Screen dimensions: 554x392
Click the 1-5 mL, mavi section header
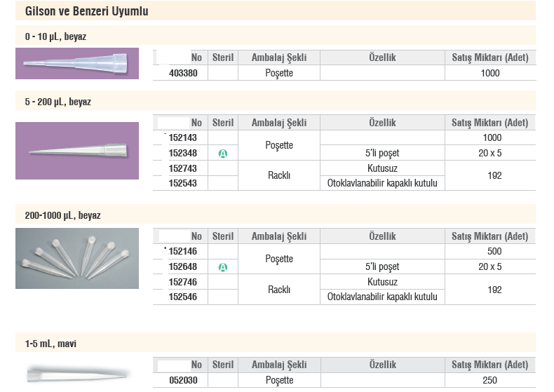pyautogui.click(x=50, y=344)
